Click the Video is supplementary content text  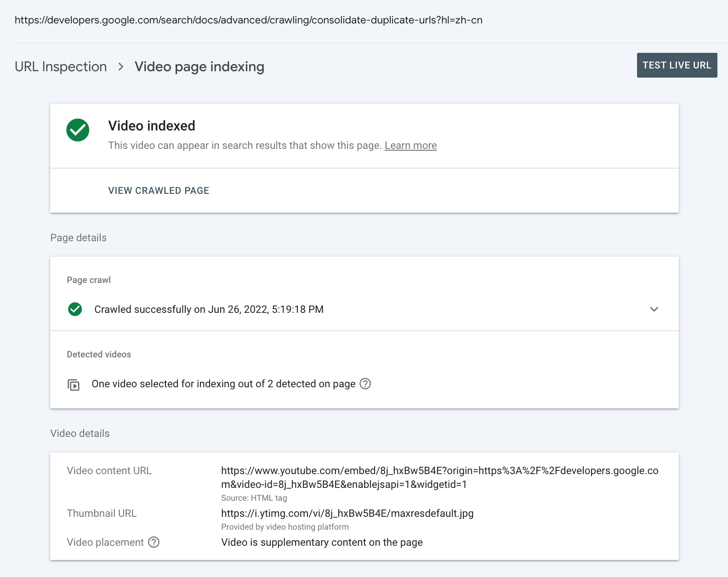coord(322,542)
